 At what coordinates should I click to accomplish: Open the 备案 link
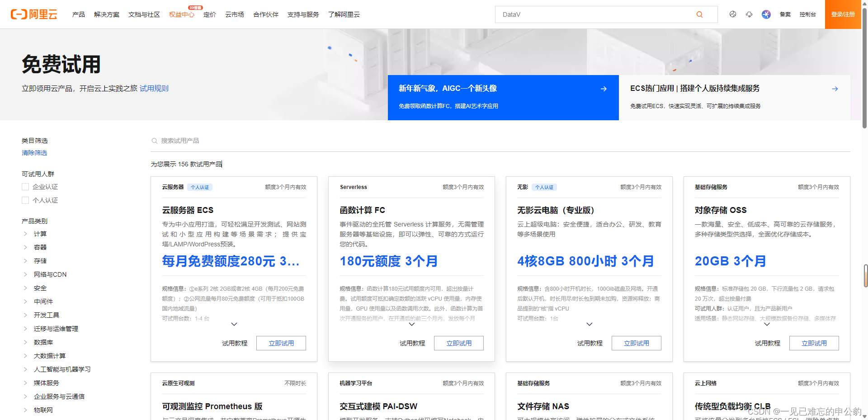click(x=785, y=14)
